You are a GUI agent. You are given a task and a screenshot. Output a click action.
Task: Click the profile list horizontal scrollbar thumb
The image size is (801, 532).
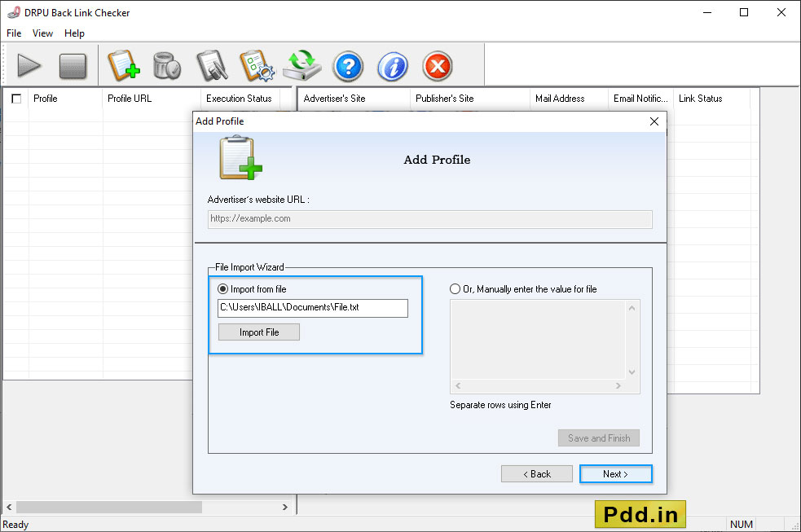109,507
